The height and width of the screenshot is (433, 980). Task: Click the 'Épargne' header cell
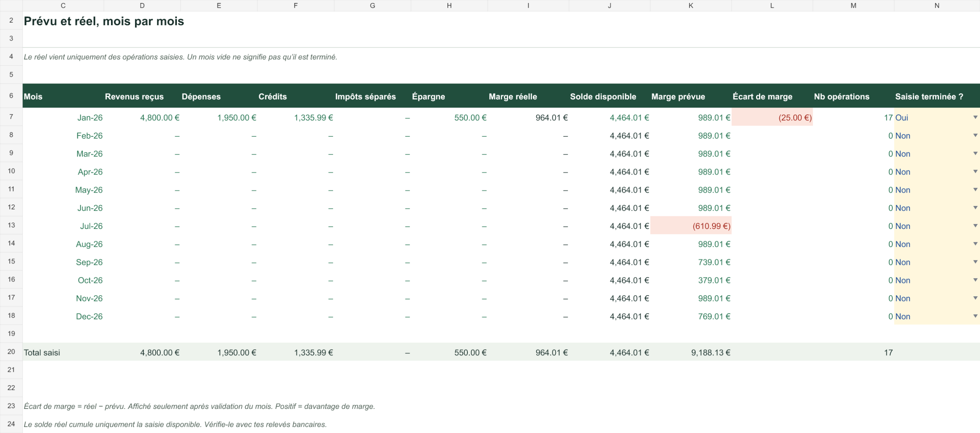(x=449, y=96)
